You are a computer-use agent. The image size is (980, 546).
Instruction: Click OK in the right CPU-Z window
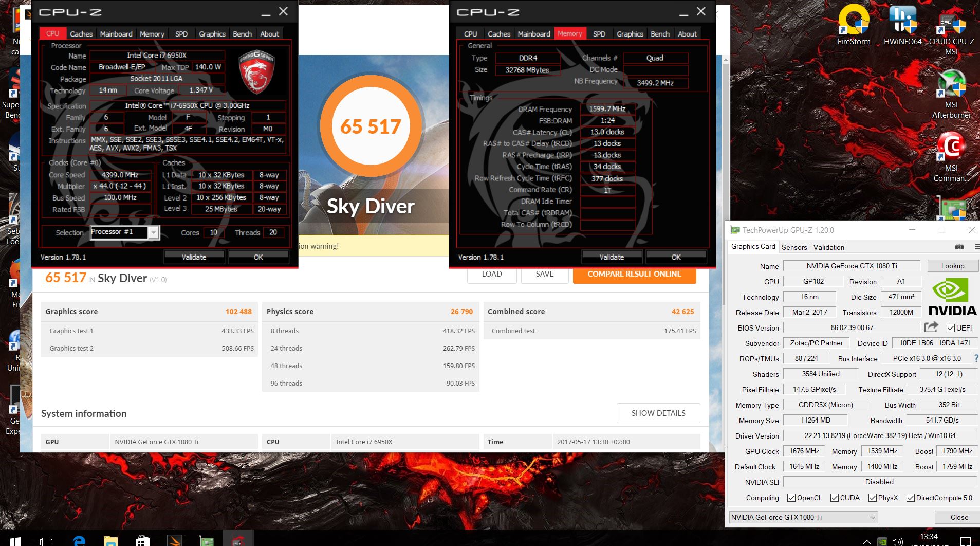click(676, 257)
